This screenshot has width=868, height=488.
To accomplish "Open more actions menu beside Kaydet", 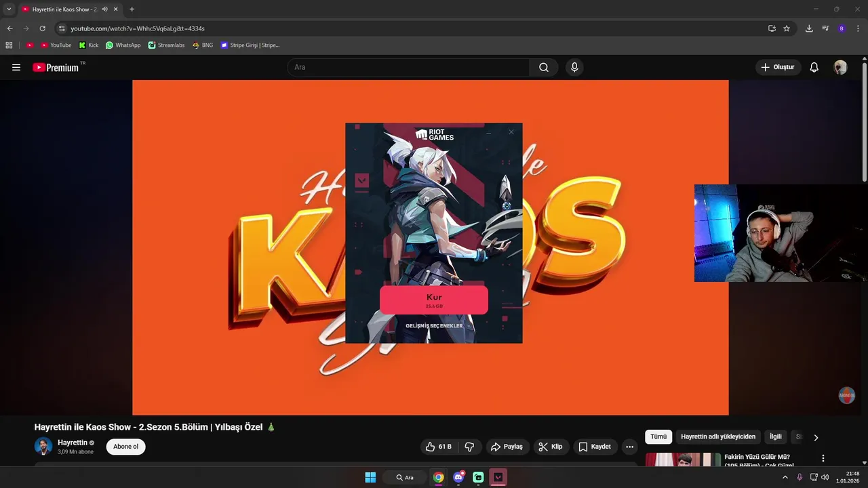I will pos(629,447).
